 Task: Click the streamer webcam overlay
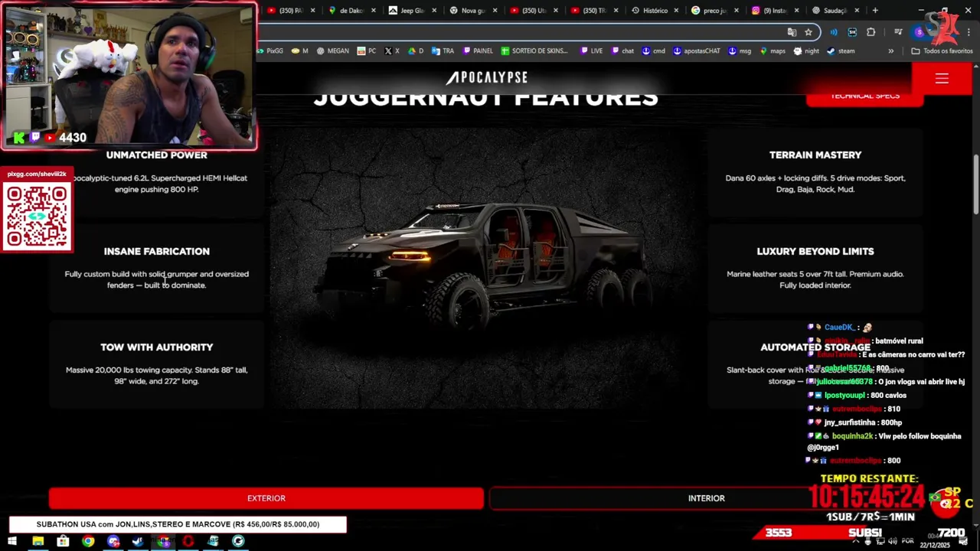129,75
